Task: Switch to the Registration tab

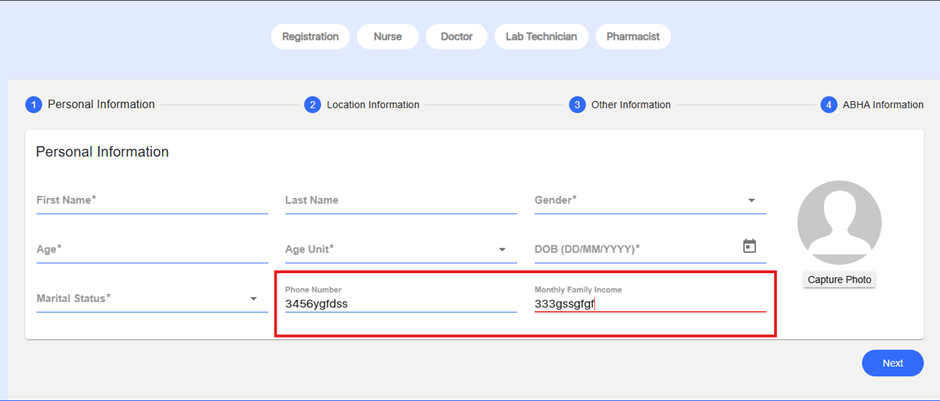Action: [310, 37]
